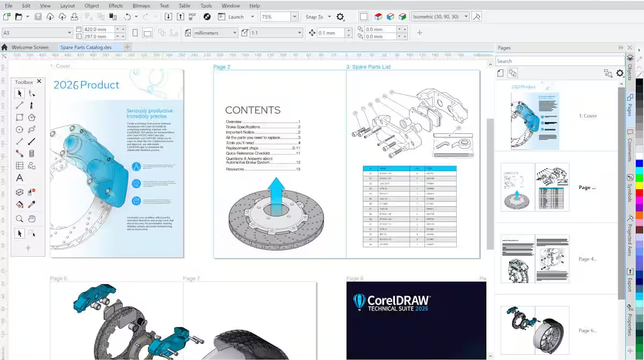The image size is (644, 360).
Task: Click the Export up-arrow icon
Action: (x=180, y=17)
